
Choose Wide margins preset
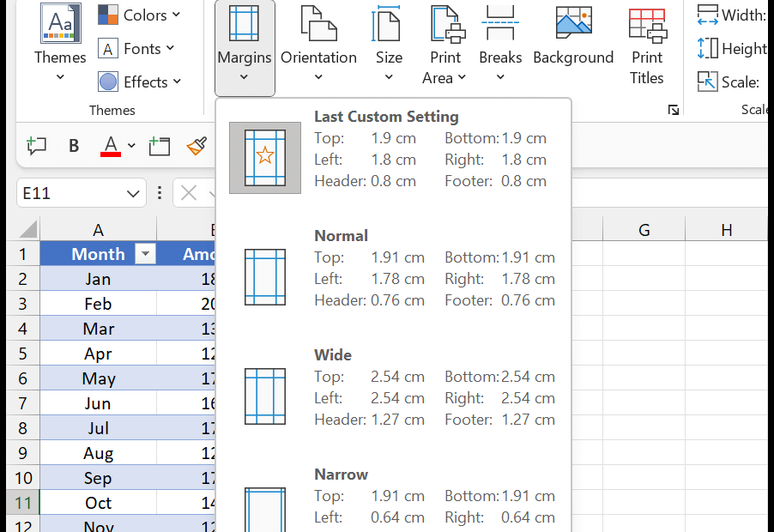393,396
